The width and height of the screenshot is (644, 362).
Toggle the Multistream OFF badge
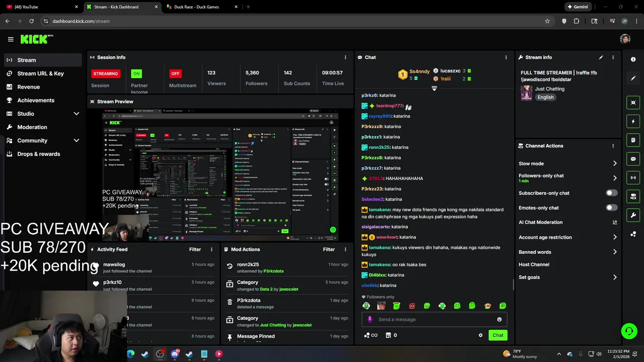(x=175, y=73)
